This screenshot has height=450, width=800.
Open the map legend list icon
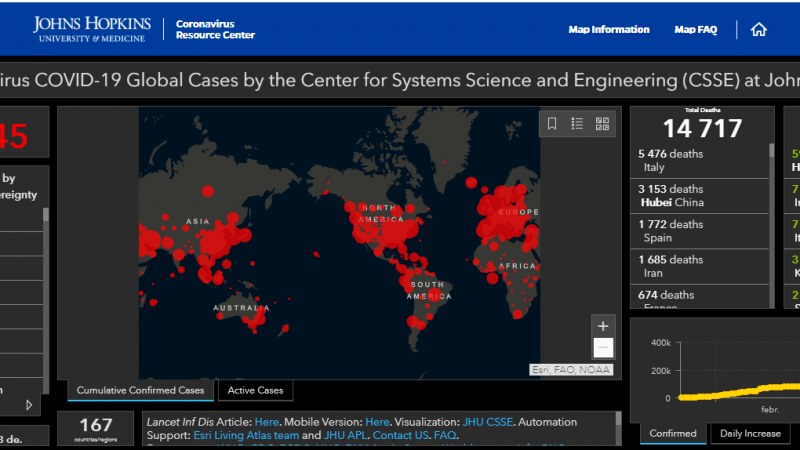coord(577,123)
